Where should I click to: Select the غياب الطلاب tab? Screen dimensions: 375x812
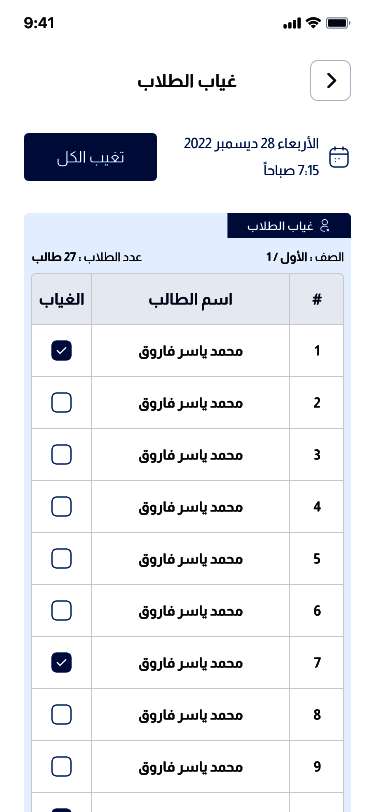(x=289, y=226)
